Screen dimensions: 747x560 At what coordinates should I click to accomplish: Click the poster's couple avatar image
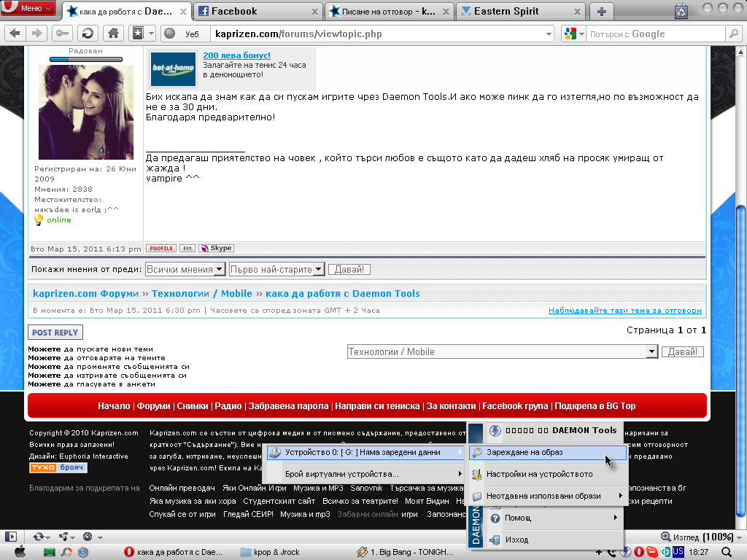pos(86,112)
